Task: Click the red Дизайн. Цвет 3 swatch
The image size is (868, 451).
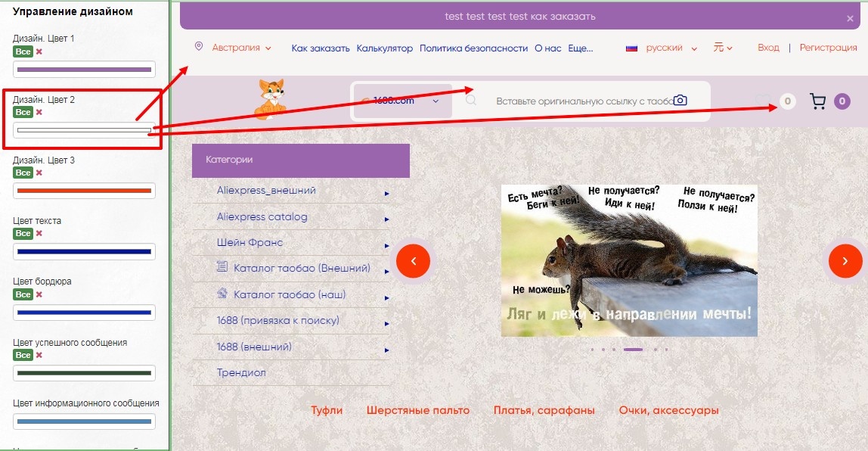Action: point(84,191)
